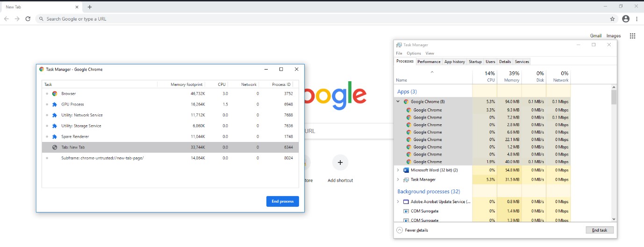Screen dimensions: 644x247
Task: Click the Adobe Acrobat Update Service icon
Action: (406, 202)
